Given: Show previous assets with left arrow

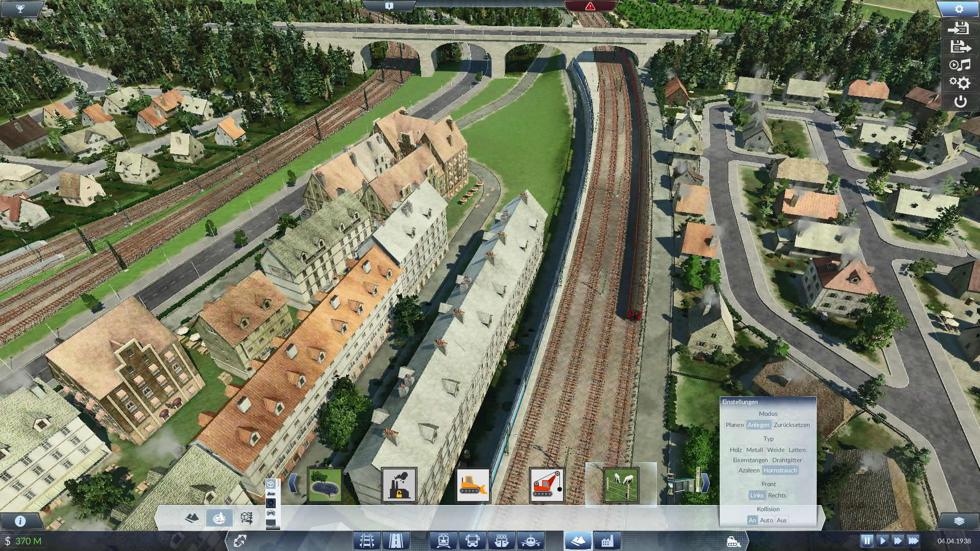Looking at the screenshot, I should pyautogui.click(x=293, y=483).
